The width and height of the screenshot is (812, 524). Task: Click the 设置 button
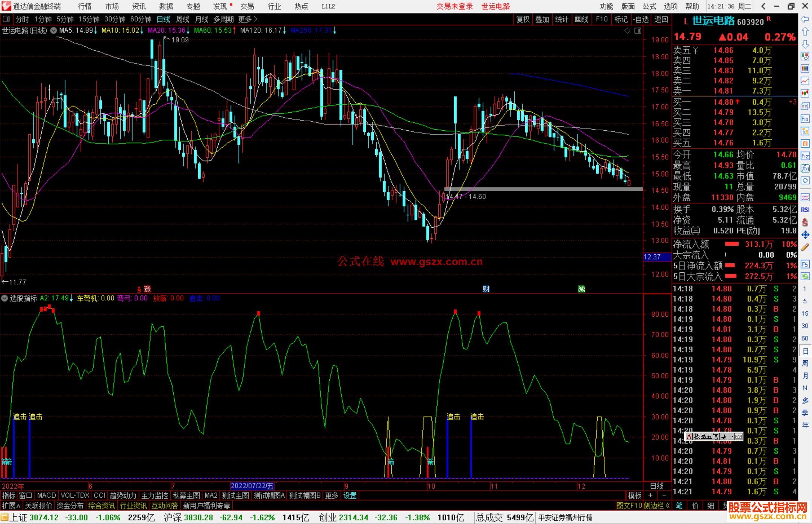click(x=350, y=495)
